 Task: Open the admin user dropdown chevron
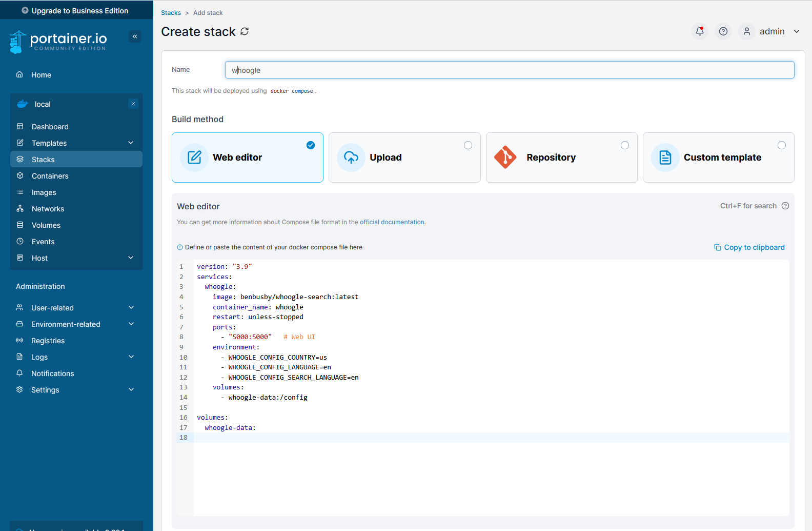[796, 31]
